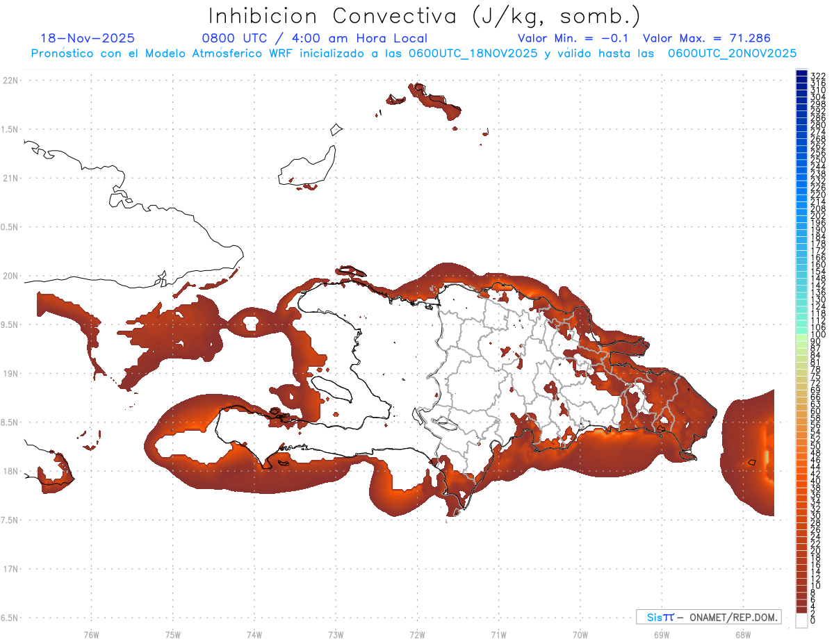834x644 pixels.
Task: Click the title "Inhibicion Convectiva (J/kg, somb.)"
Action: (x=425, y=17)
